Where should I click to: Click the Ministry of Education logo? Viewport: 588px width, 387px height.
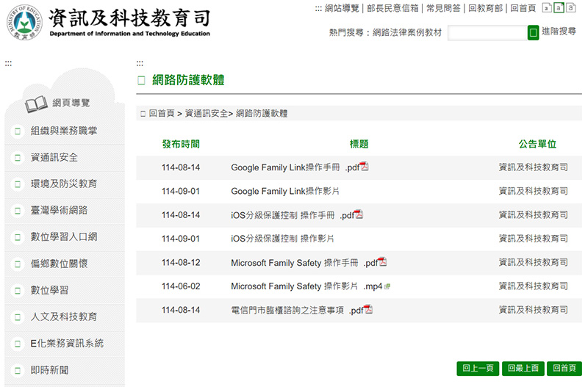(x=24, y=23)
